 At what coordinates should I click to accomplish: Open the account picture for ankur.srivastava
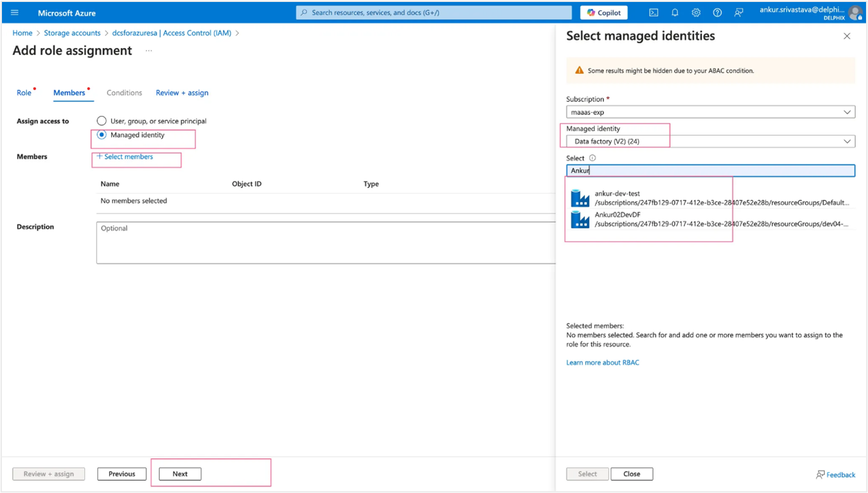[x=856, y=12]
